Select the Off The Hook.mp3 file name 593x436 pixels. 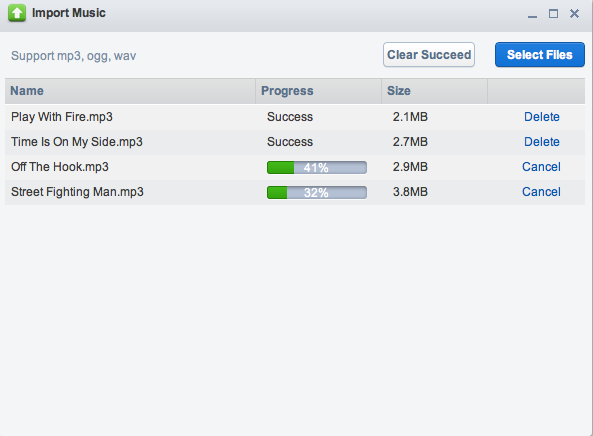coord(60,167)
